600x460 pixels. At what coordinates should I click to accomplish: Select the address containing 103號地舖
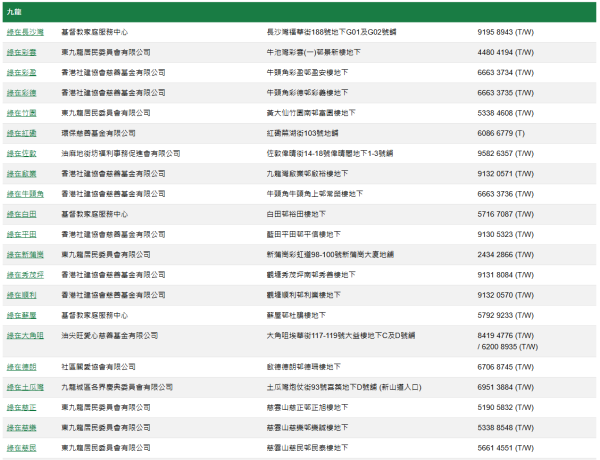[302, 134]
